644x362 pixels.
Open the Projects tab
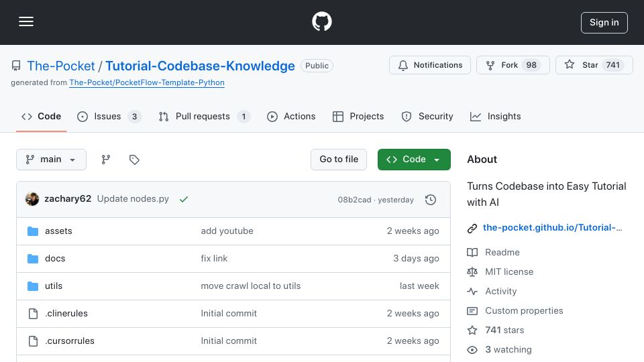click(x=358, y=117)
